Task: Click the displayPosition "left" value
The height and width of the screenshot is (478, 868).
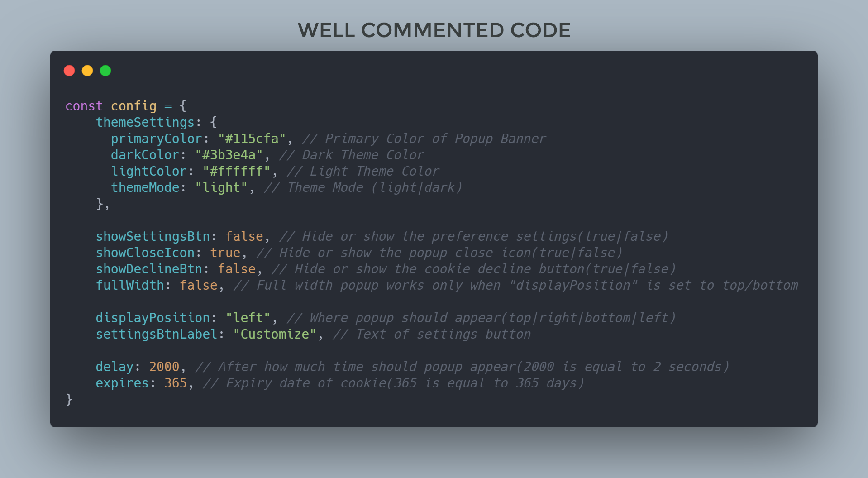Action: (248, 318)
